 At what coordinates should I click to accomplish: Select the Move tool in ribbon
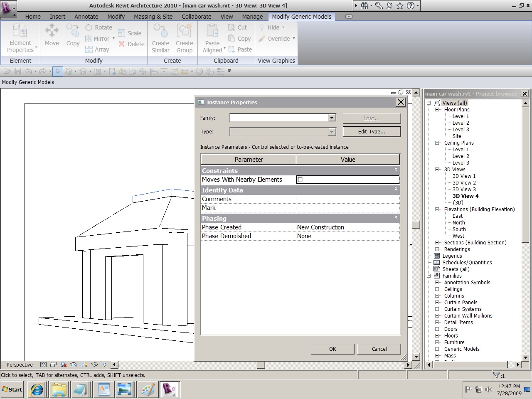52,34
